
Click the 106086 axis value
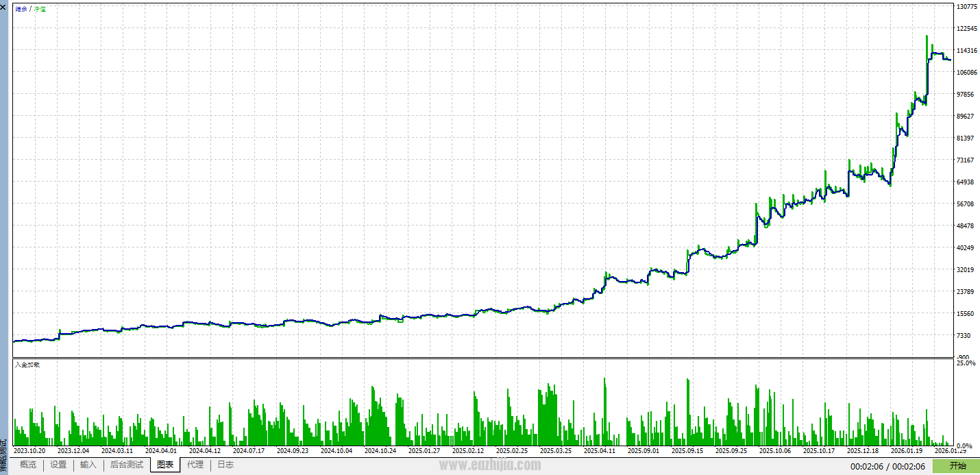(x=966, y=73)
